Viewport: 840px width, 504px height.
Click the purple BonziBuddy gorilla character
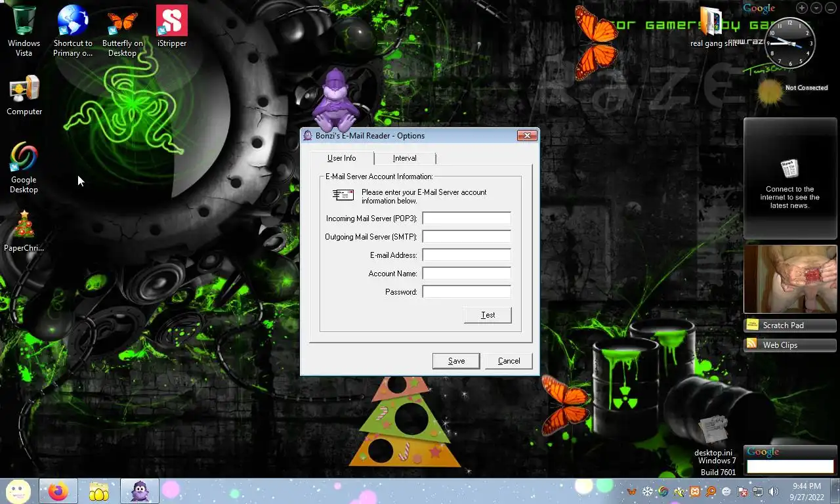pyautogui.click(x=335, y=100)
